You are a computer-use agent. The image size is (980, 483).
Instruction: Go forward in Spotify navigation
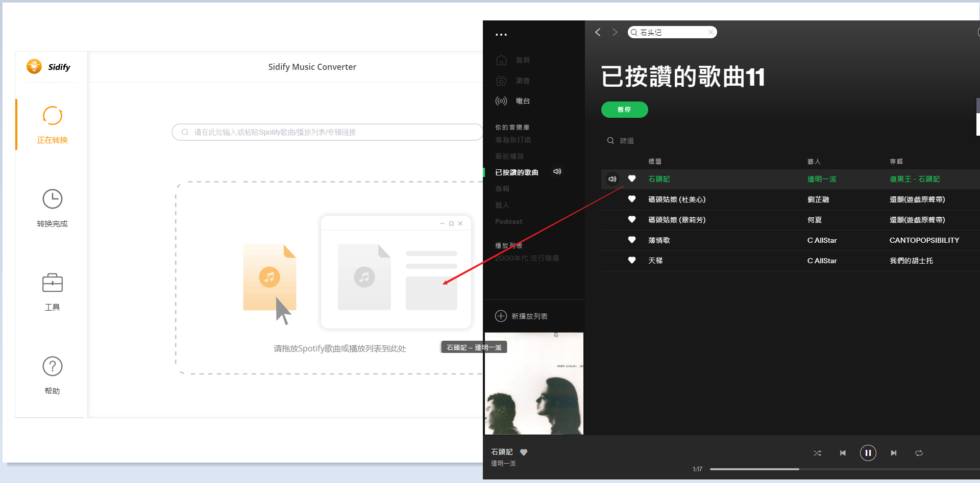coord(615,32)
